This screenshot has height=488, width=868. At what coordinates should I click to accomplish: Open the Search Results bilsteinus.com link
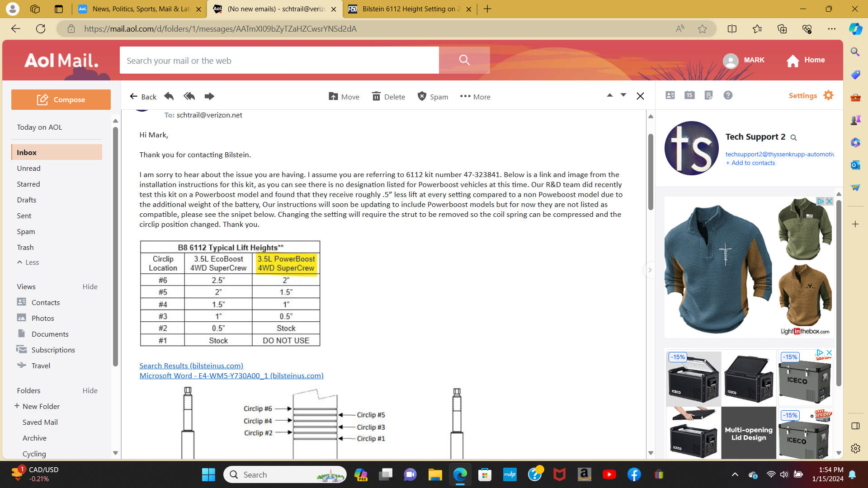(191, 365)
